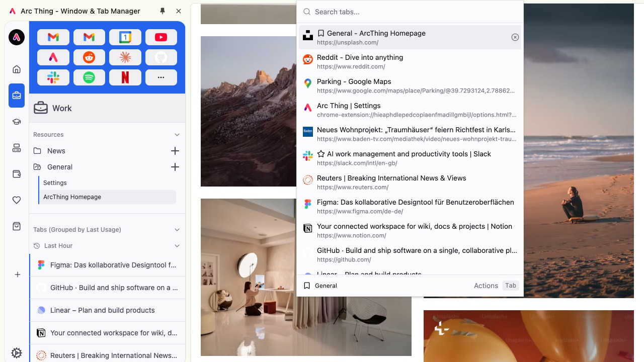Select Reuters Breaking International News result
This screenshot has width=644, height=362.
point(410,182)
